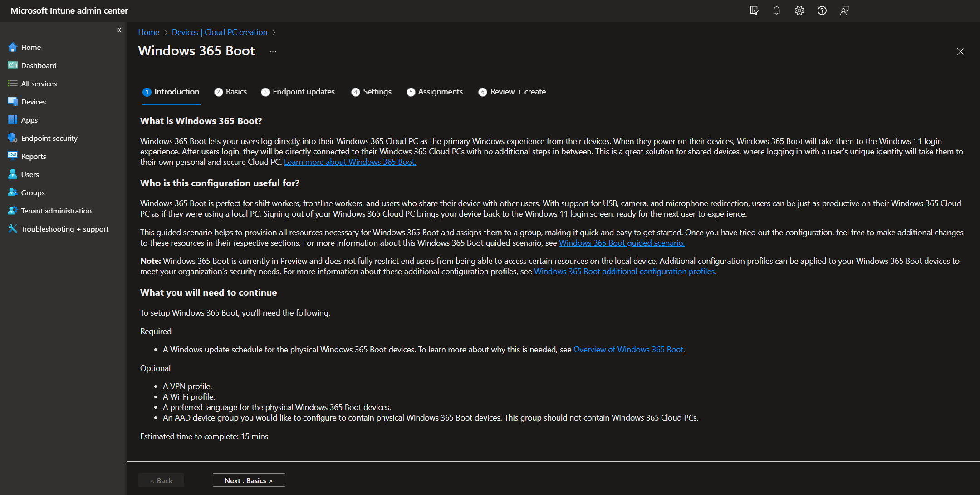
Task: Click the Users person icon
Action: [x=13, y=174]
